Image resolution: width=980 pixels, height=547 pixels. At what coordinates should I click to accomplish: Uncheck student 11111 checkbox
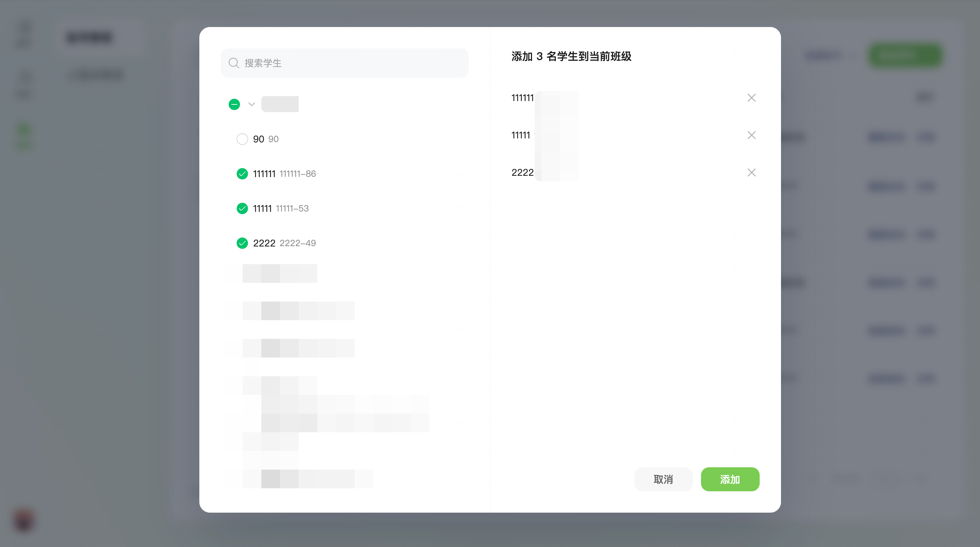click(x=242, y=208)
